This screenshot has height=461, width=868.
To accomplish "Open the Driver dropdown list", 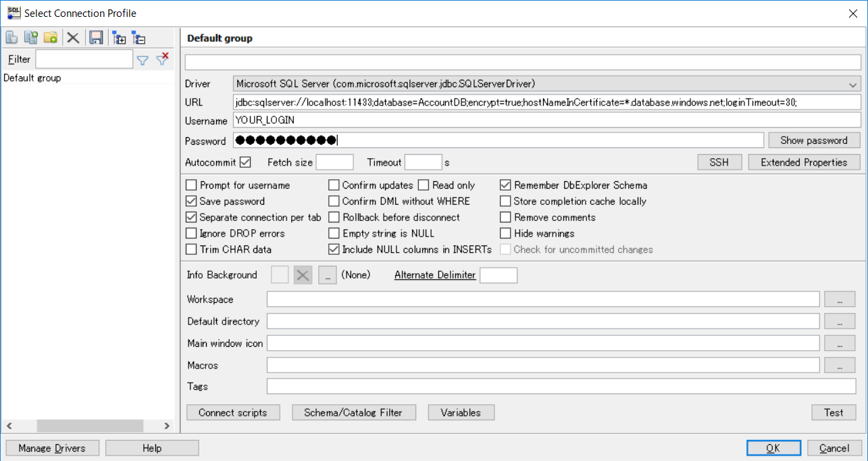I will click(x=854, y=83).
